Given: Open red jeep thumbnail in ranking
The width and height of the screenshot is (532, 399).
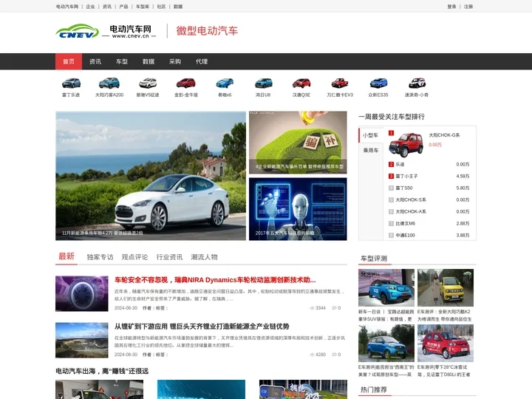Looking at the screenshot, I should click(406, 145).
